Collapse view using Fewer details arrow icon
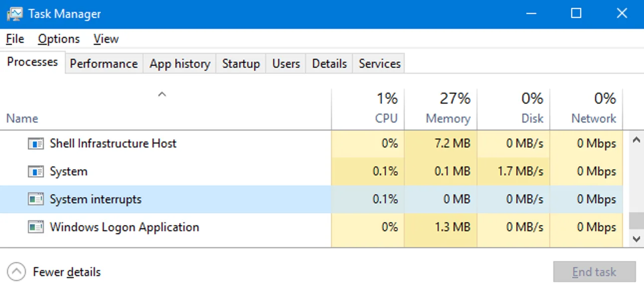 (16, 272)
